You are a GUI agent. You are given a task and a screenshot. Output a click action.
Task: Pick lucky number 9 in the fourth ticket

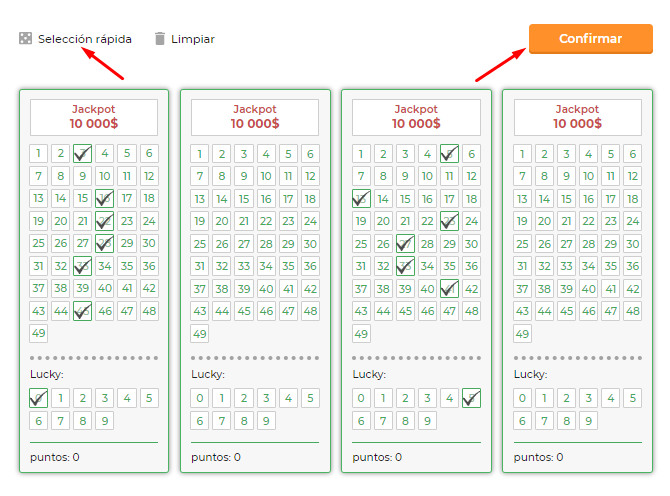click(588, 421)
